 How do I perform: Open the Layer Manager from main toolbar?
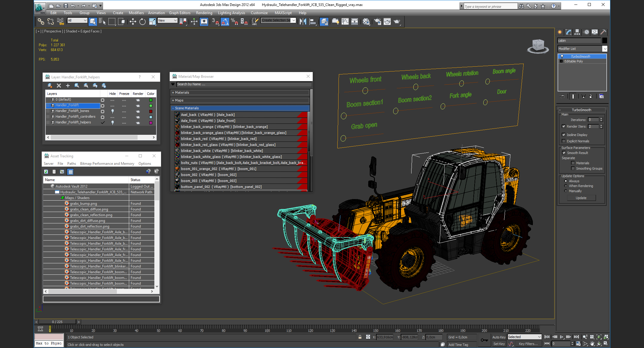pos(324,21)
